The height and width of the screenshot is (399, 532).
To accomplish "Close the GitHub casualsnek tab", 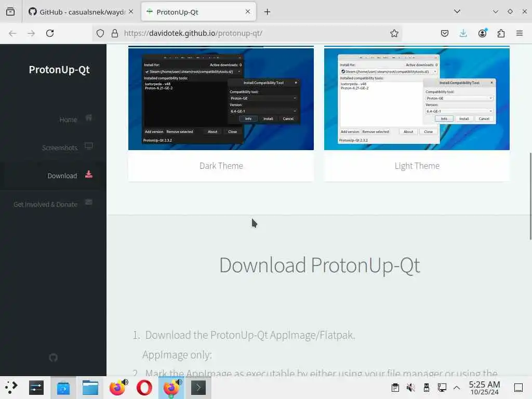I will point(131,11).
